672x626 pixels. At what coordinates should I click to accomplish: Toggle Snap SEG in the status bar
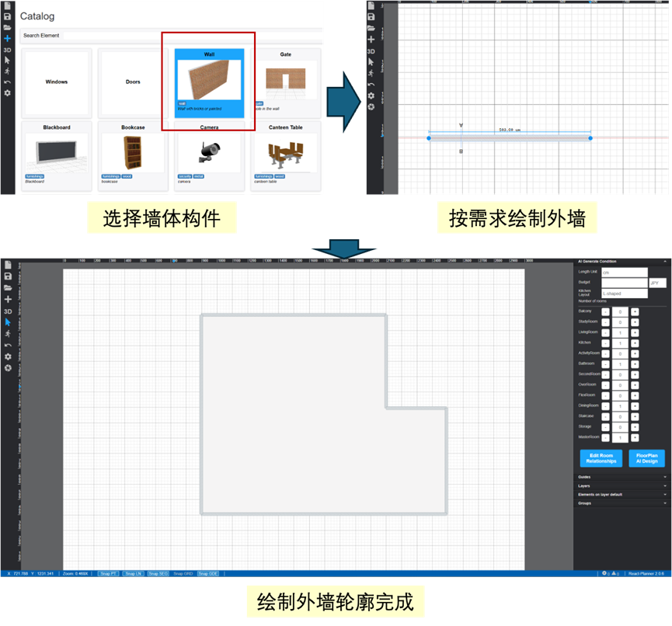coord(158,574)
